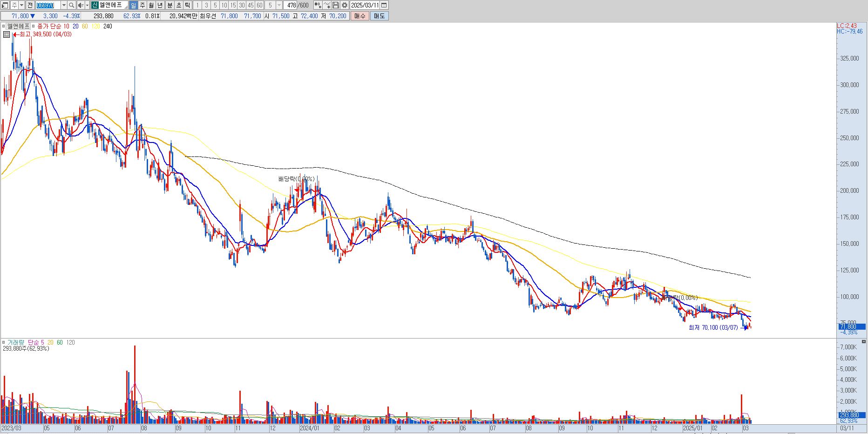Click the speaker sound icon
868x434 pixels.
81,5
